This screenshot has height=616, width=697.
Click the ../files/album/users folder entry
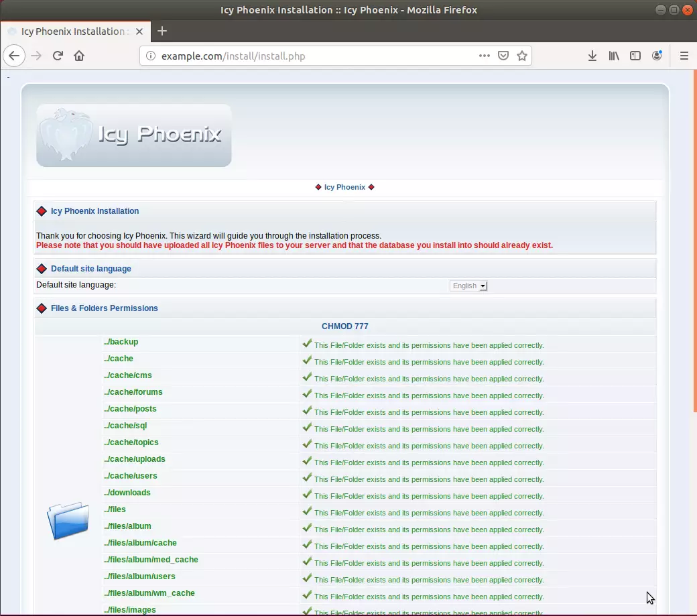point(139,576)
